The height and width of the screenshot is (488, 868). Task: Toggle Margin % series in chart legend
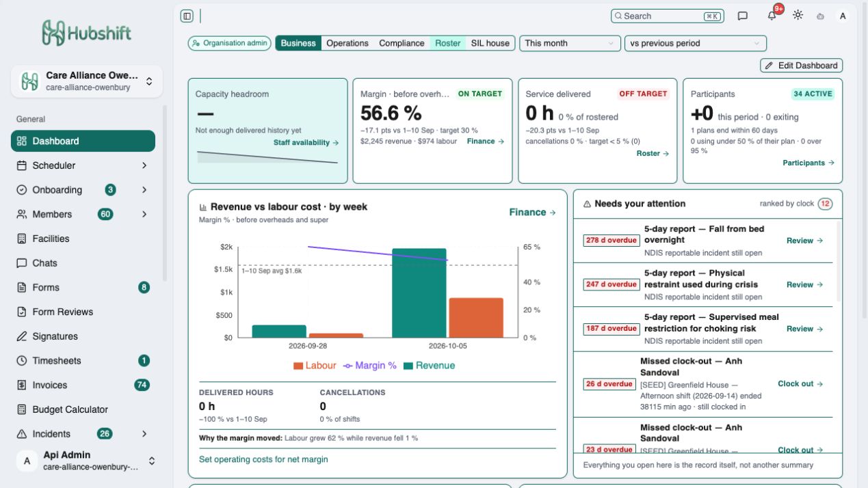(370, 366)
